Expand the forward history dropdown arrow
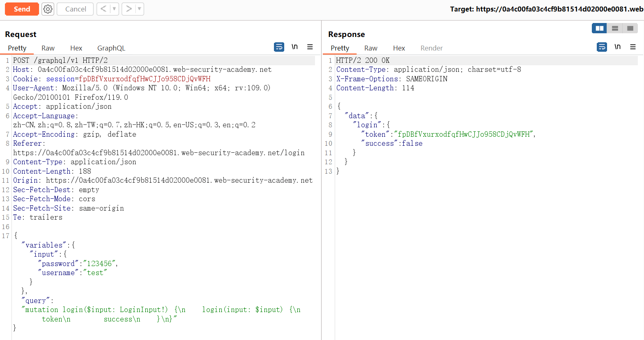The image size is (644, 340). click(x=139, y=9)
